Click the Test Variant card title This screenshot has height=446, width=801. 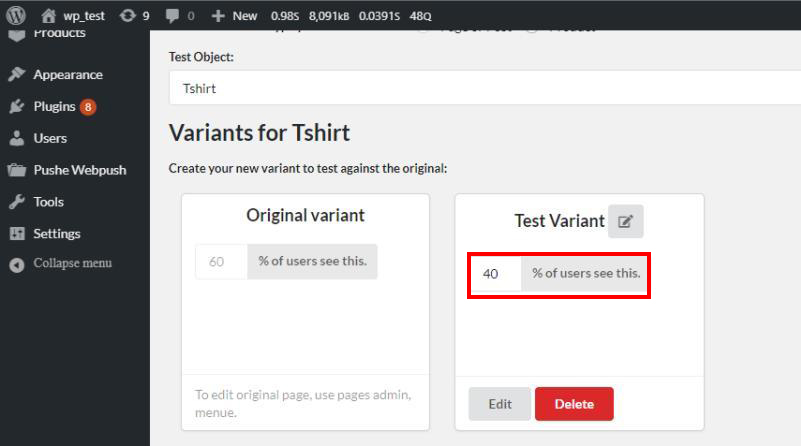tap(559, 221)
